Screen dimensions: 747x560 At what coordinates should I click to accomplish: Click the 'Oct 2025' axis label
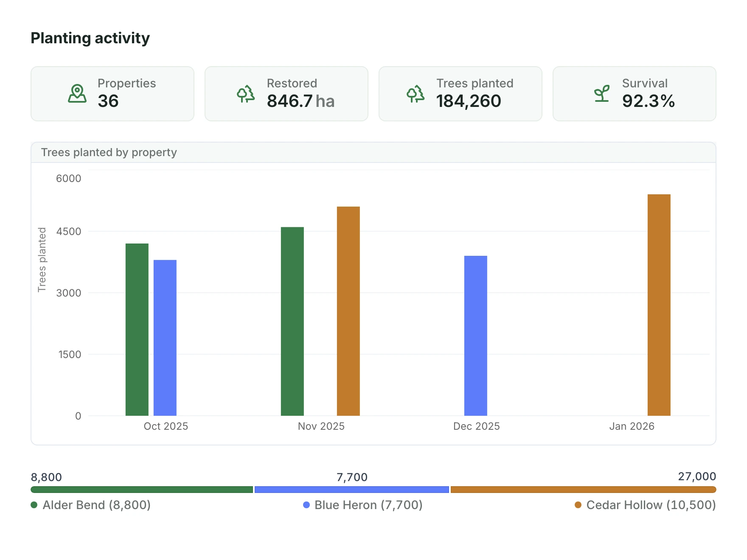[x=166, y=426]
